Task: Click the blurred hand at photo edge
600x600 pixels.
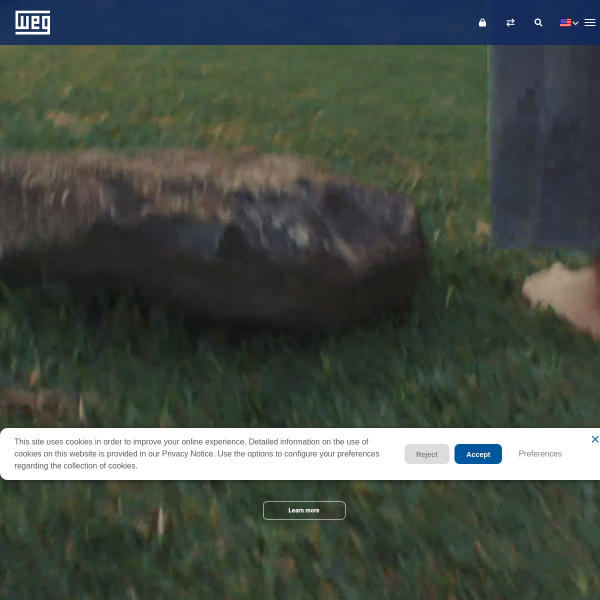Action: point(562,297)
